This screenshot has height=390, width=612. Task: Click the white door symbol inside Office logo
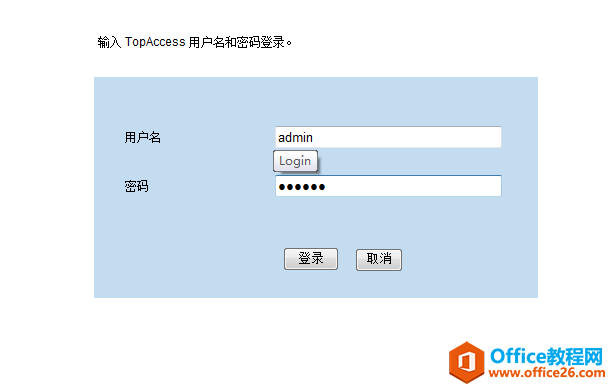466,362
